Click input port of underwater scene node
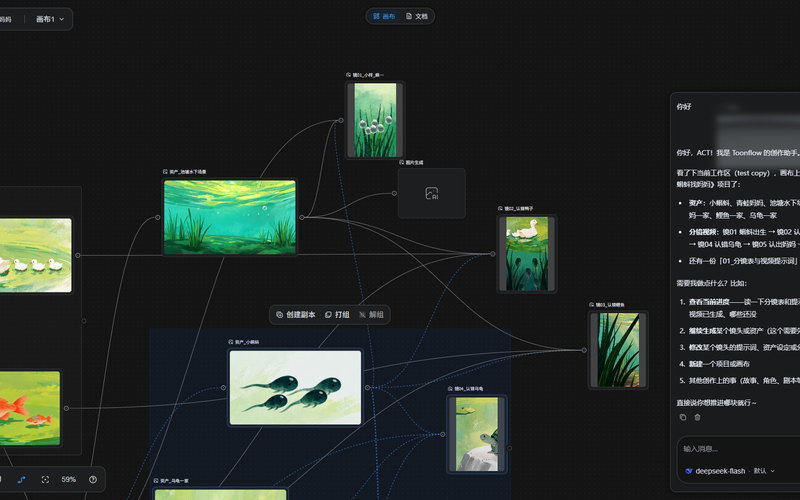Viewport: 800px width, 500px height. [x=158, y=217]
